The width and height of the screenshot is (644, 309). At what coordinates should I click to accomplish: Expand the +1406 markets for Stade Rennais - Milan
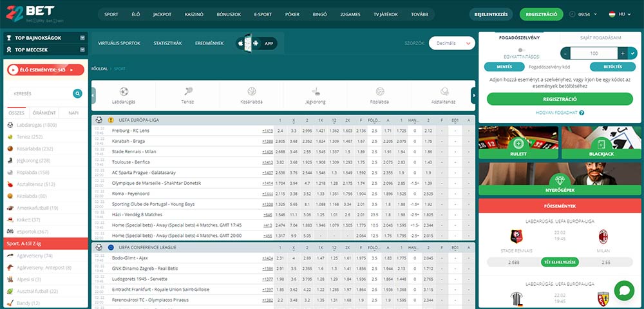267,152
